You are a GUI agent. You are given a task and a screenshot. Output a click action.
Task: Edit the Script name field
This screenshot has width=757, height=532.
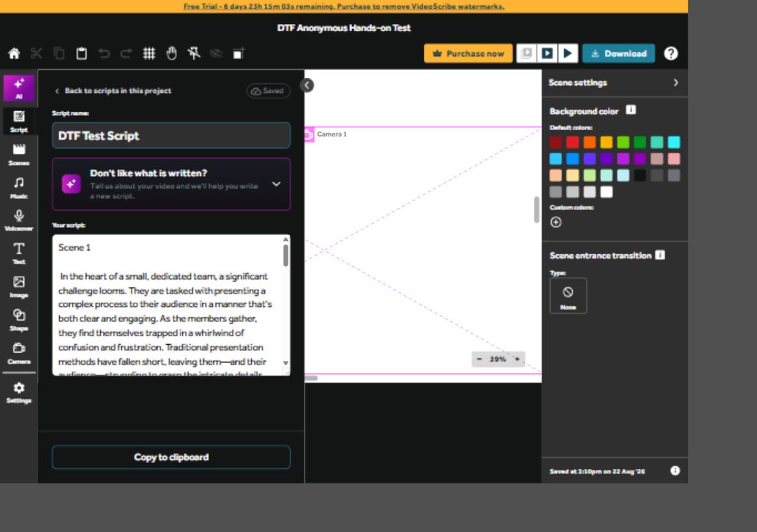(x=171, y=135)
